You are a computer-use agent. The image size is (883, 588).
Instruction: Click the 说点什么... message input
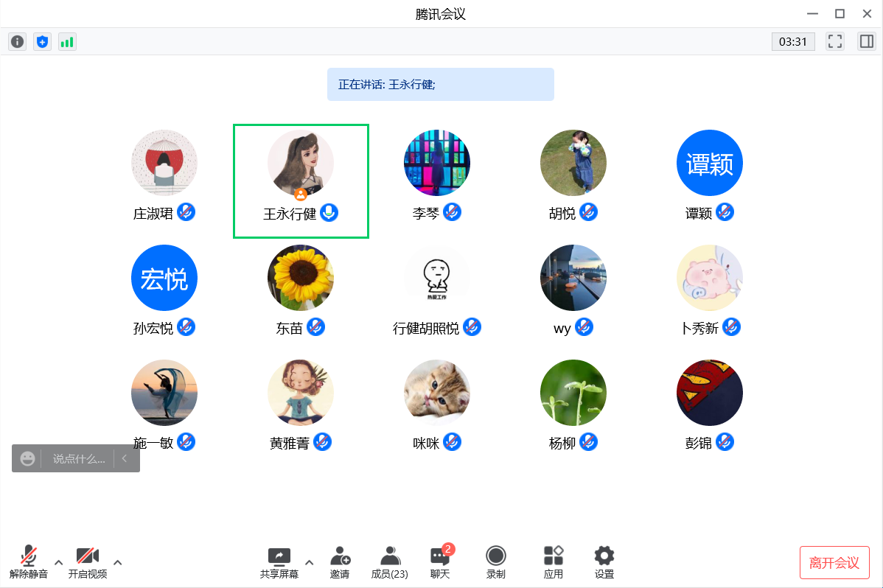click(79, 459)
